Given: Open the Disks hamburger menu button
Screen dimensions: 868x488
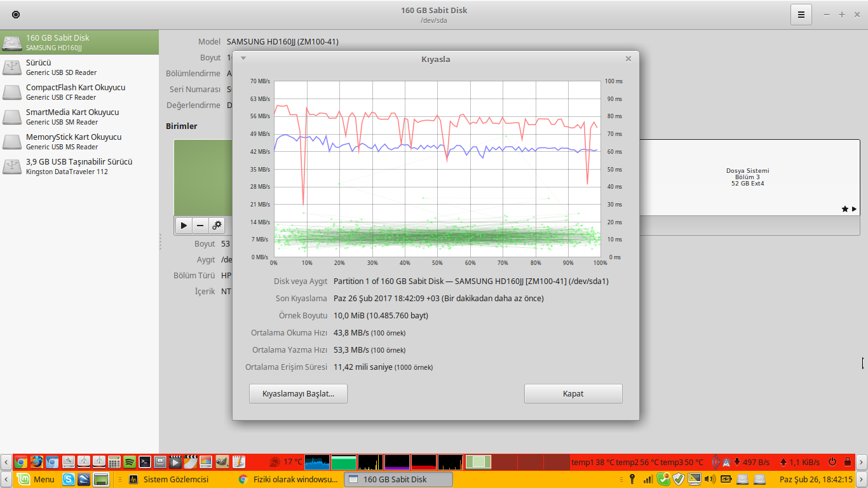Looking at the screenshot, I should pyautogui.click(x=801, y=14).
